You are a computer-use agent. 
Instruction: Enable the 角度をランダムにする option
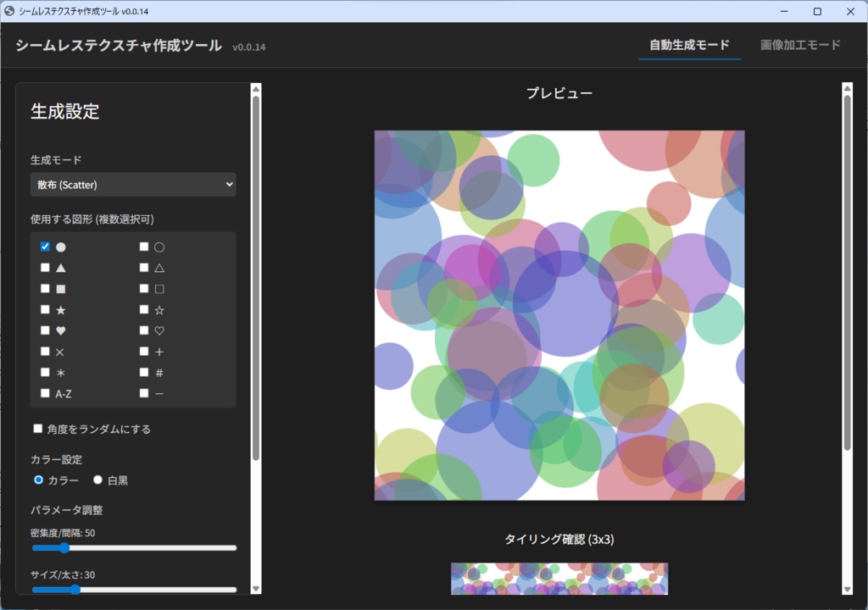coord(38,429)
